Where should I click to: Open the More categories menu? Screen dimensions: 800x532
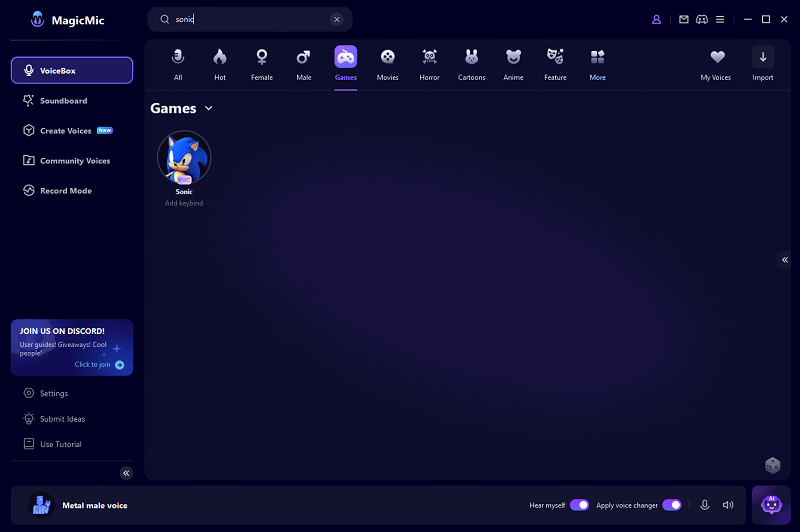click(x=597, y=64)
